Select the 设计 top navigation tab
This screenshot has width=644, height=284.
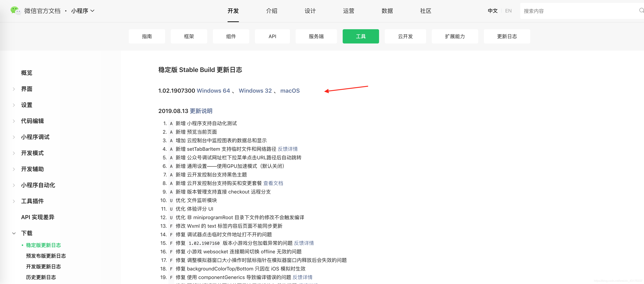click(x=310, y=11)
